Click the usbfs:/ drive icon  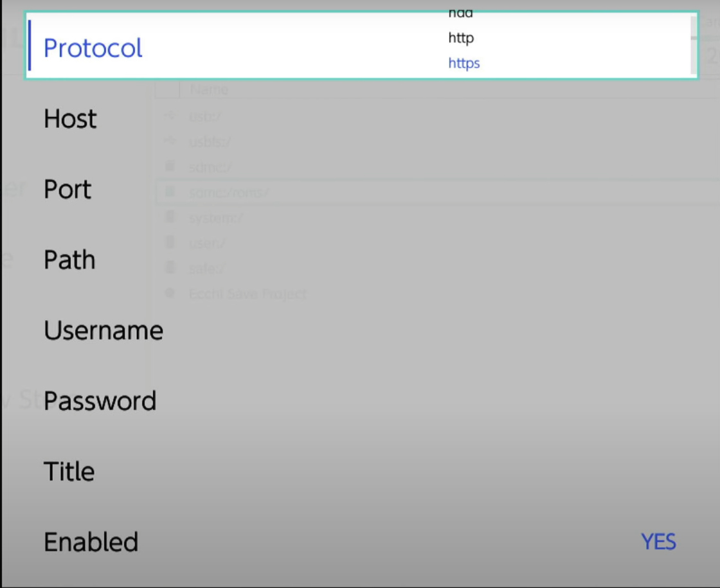(170, 141)
